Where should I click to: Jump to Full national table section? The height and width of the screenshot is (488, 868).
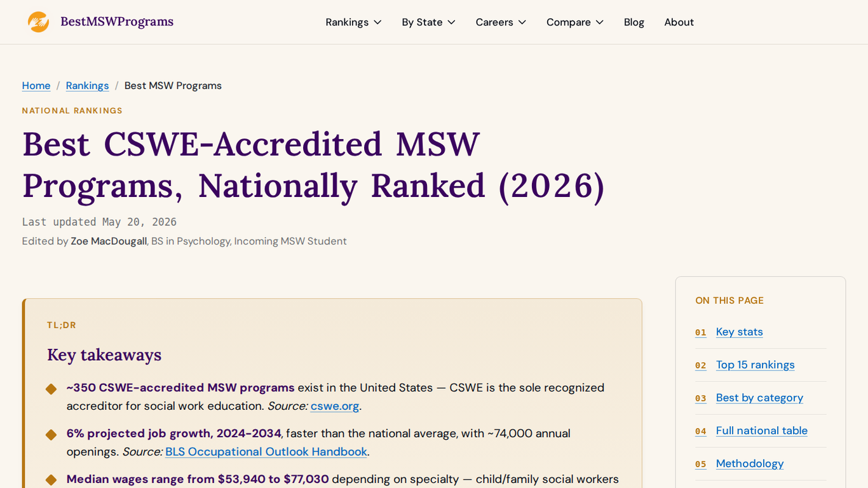click(762, 431)
